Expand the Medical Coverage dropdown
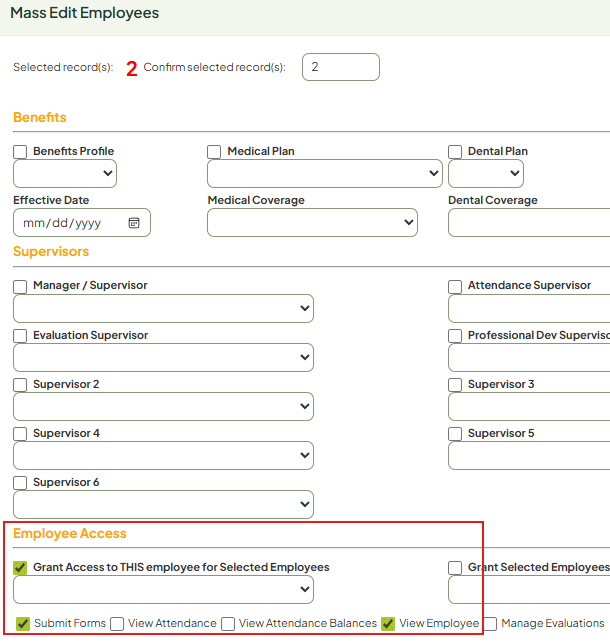 click(312, 222)
